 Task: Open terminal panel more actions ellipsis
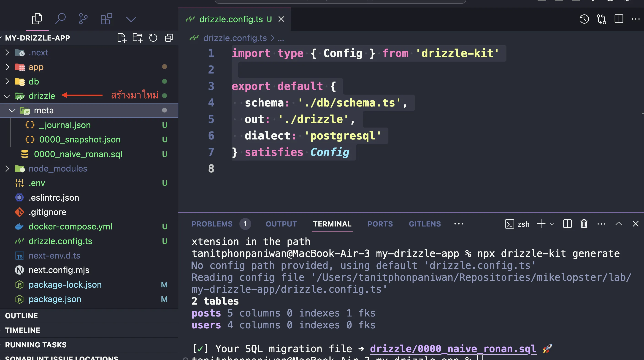(x=601, y=224)
